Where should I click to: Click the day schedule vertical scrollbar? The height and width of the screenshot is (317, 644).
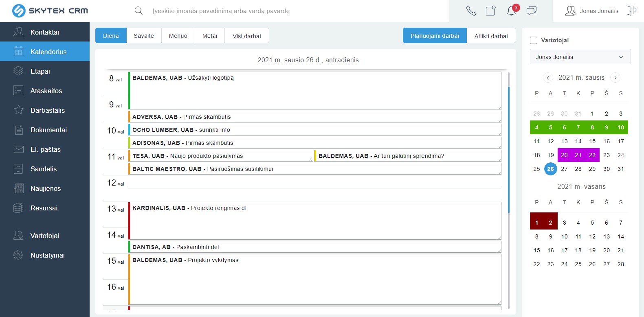pos(509,150)
